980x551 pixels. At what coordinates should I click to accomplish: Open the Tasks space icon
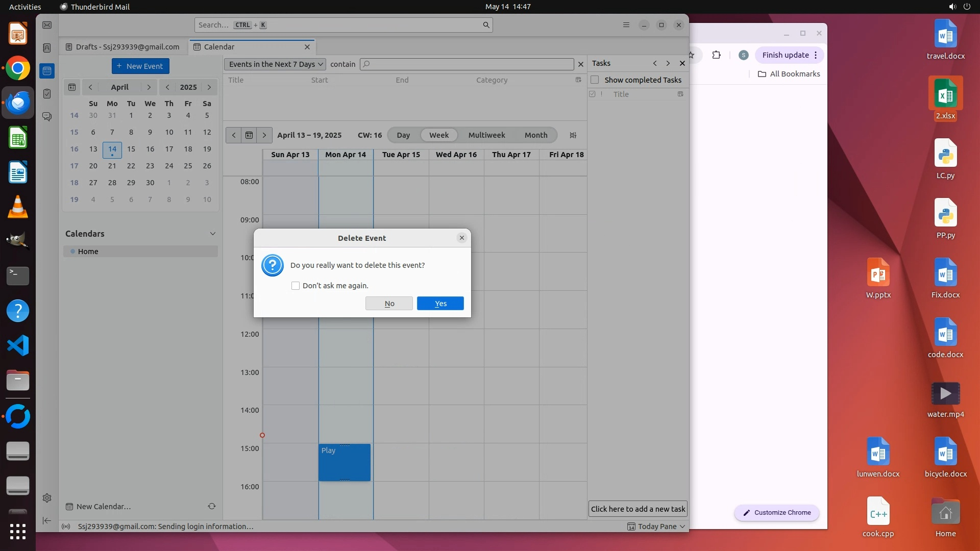(x=47, y=94)
